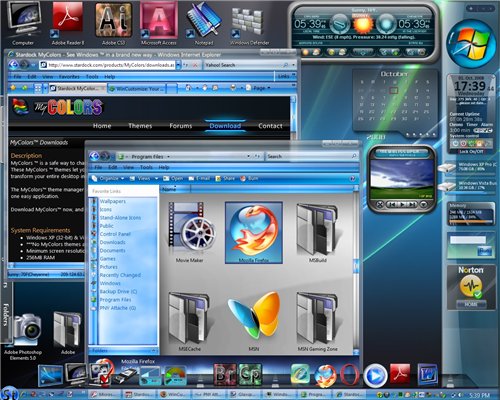The height and width of the screenshot is (400, 500).
Task: Click the E-mail toolbar button in explorer
Action: [x=199, y=179]
